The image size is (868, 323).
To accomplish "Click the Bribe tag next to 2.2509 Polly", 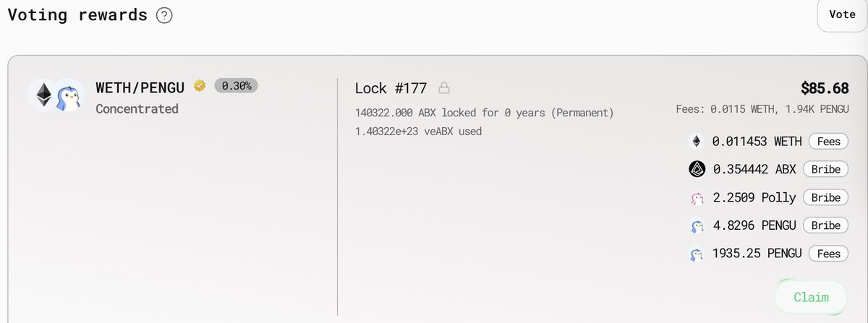I will [x=825, y=197].
